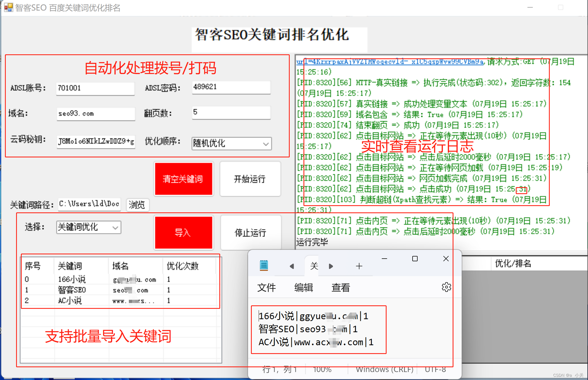Image resolution: width=588 pixels, height=380 pixels.
Task: Open Notepad 文件 menu
Action: [x=267, y=288]
